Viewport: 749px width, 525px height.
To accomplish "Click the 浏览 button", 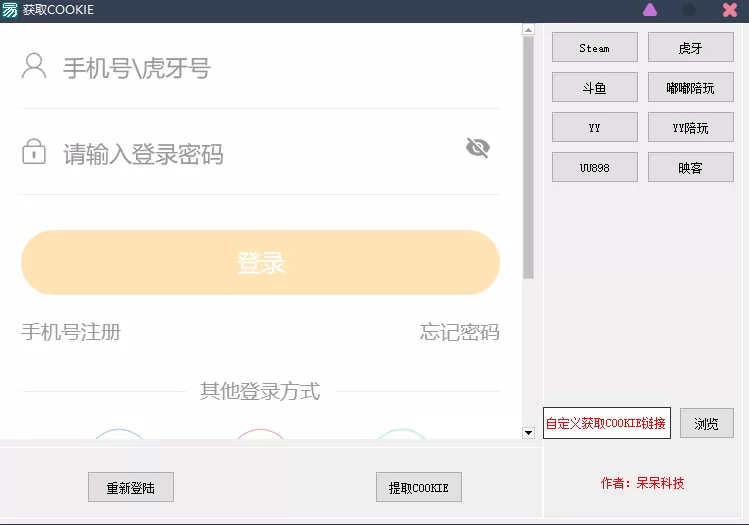I will [707, 423].
